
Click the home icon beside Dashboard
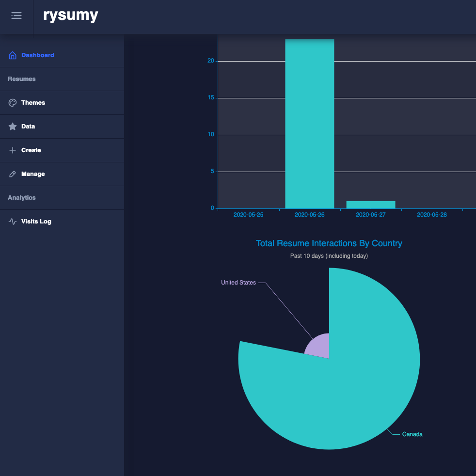(x=13, y=55)
